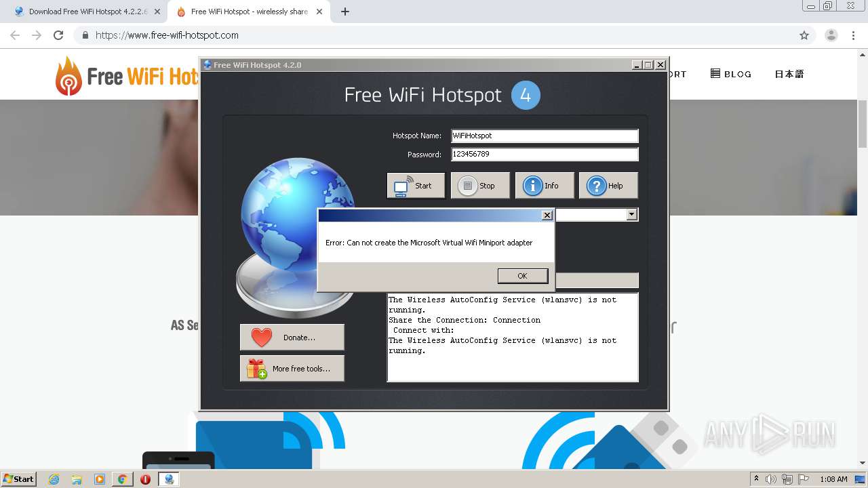
Task: Open More free tools
Action: (x=292, y=368)
